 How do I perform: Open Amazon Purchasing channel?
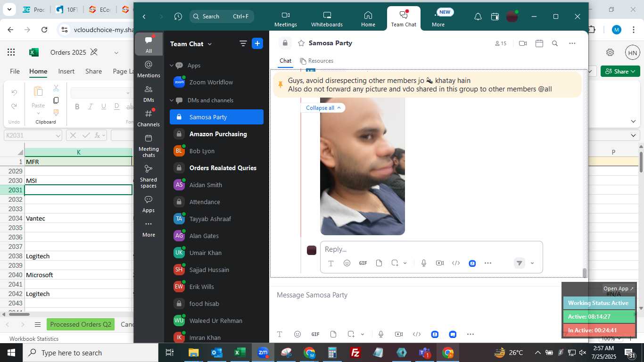tap(216, 134)
